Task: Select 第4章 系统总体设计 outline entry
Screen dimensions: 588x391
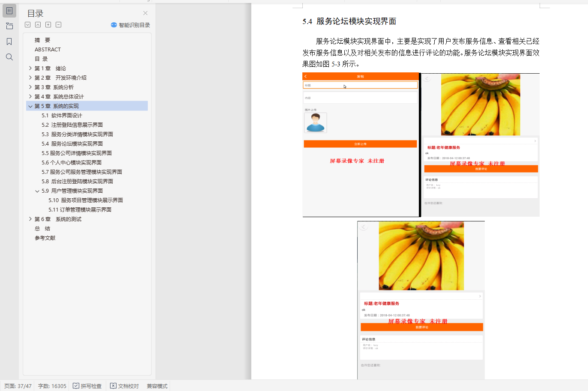Action: pyautogui.click(x=59, y=97)
